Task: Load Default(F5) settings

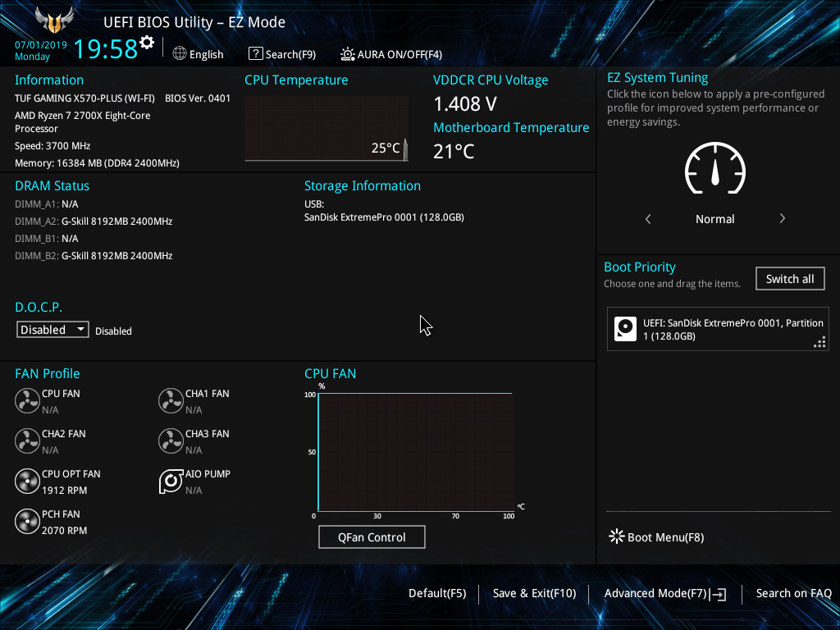Action: pos(437,593)
